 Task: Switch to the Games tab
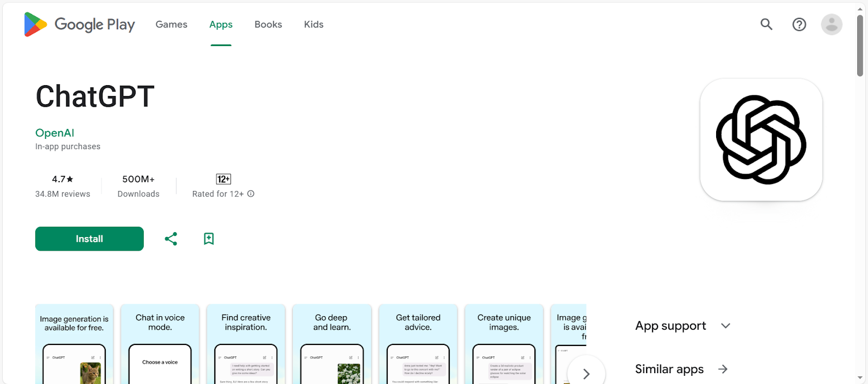coord(171,24)
